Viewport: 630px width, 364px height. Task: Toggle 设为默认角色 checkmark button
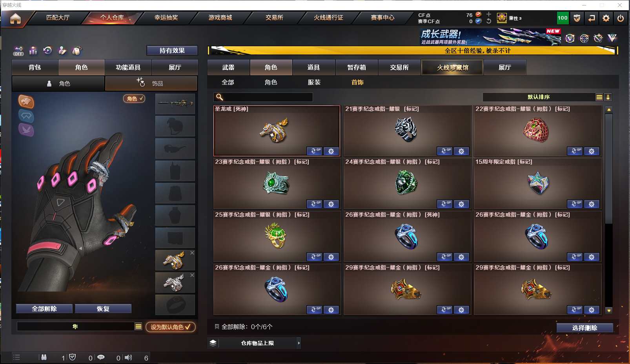click(x=171, y=327)
